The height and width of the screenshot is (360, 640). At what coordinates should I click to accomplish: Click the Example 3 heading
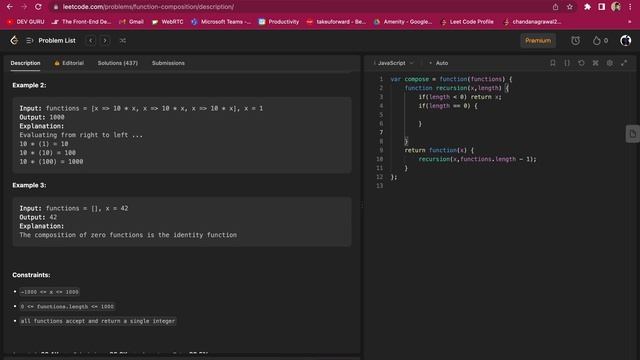point(29,185)
